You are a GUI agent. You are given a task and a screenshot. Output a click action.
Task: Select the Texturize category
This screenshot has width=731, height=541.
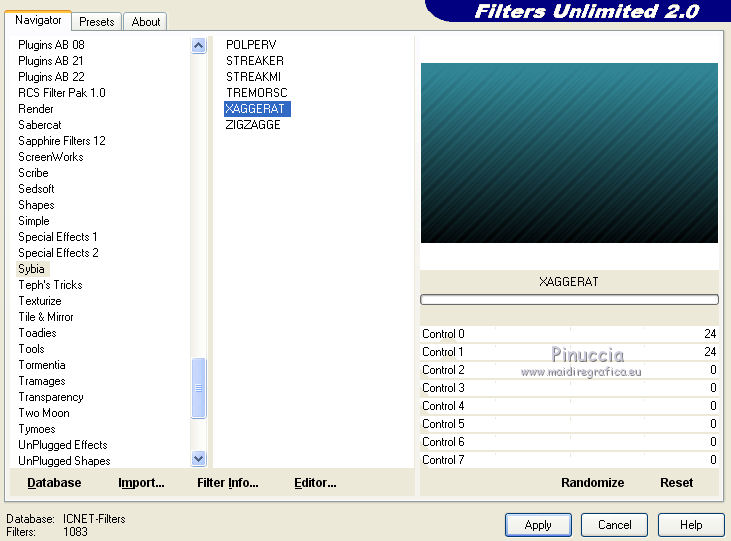40,301
